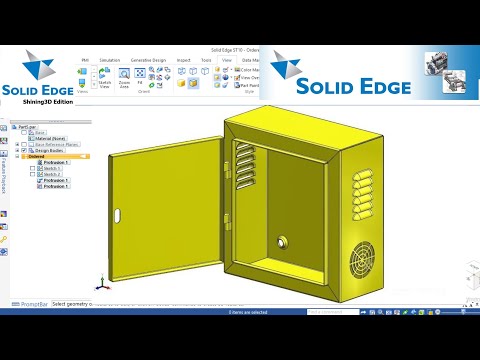Click the bottom-most icon in left sidebar
Screen dimensions: 480x360
pos(4,252)
